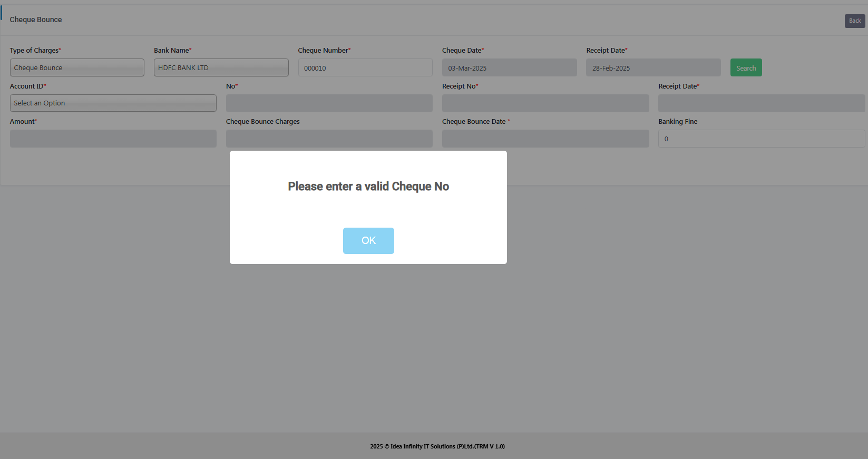Click the Cheque Date field
868x459 pixels.
(510, 67)
